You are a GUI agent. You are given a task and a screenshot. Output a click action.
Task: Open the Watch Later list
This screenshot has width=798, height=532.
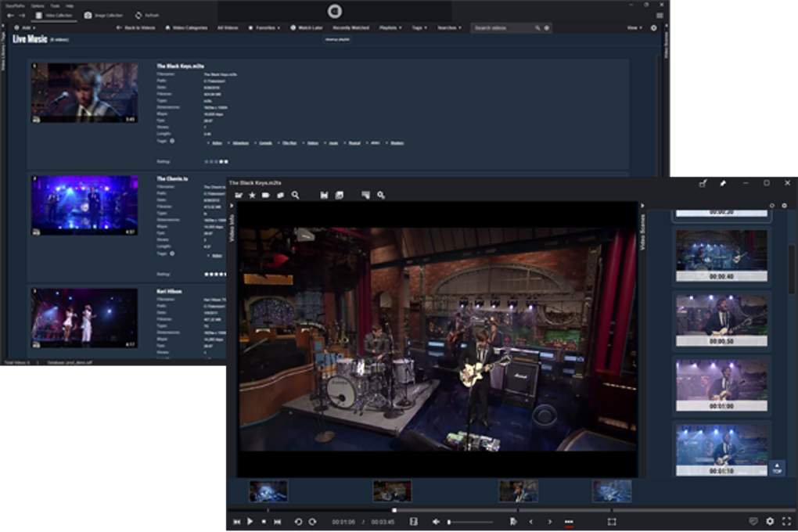307,28
